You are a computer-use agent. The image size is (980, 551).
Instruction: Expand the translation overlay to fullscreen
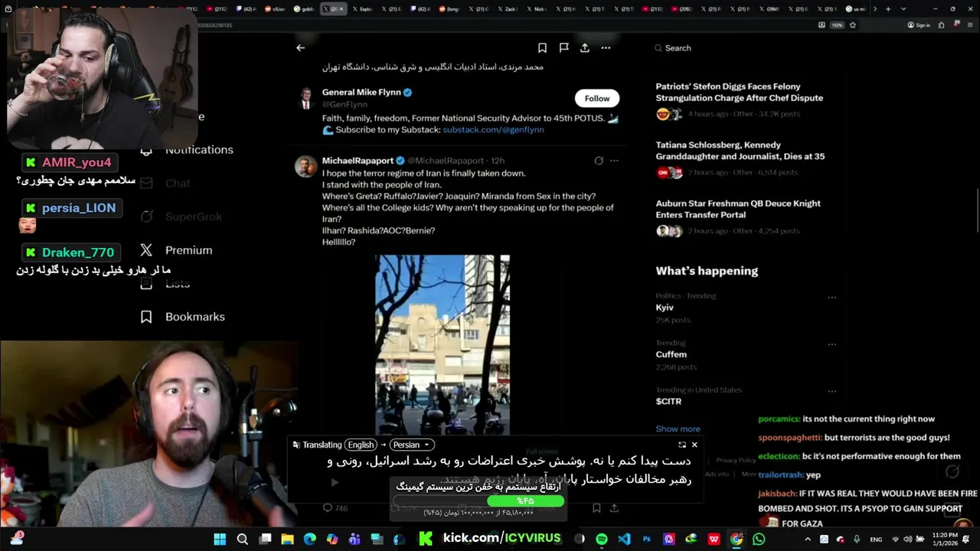coord(681,445)
